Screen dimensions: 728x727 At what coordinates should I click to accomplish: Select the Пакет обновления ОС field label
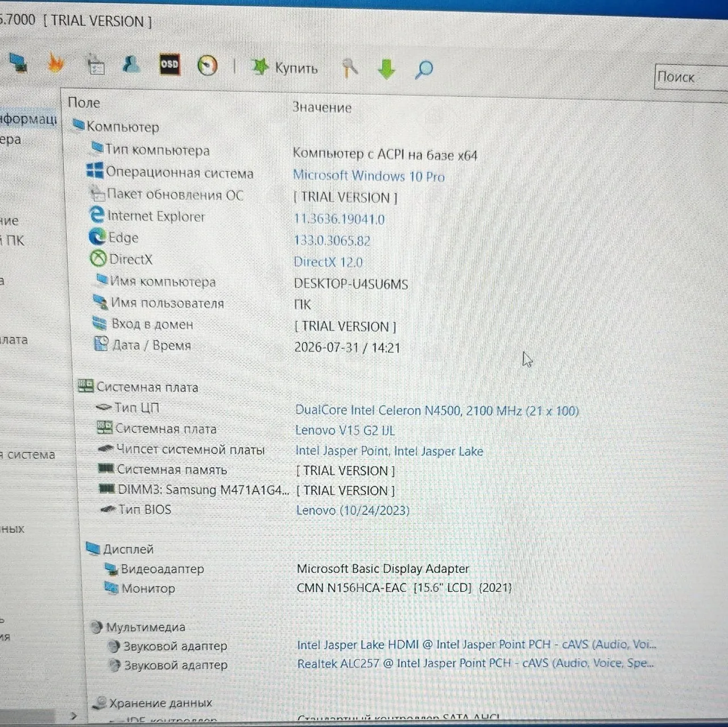click(175, 195)
